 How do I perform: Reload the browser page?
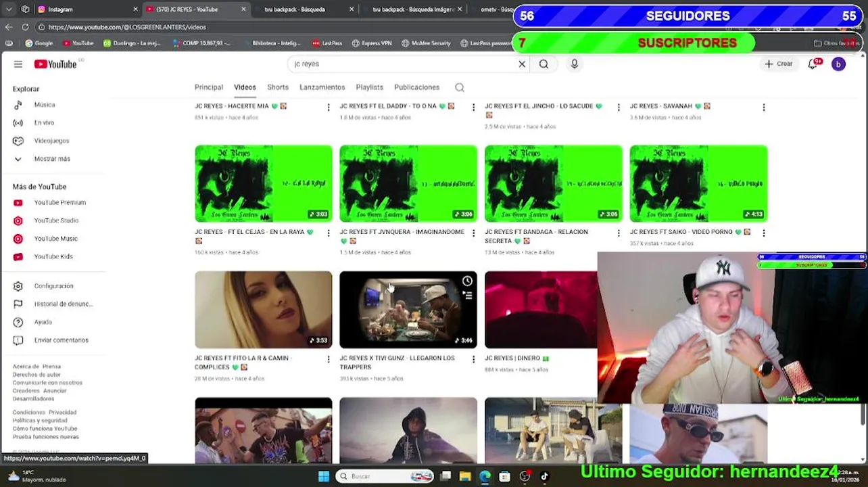[x=25, y=27]
